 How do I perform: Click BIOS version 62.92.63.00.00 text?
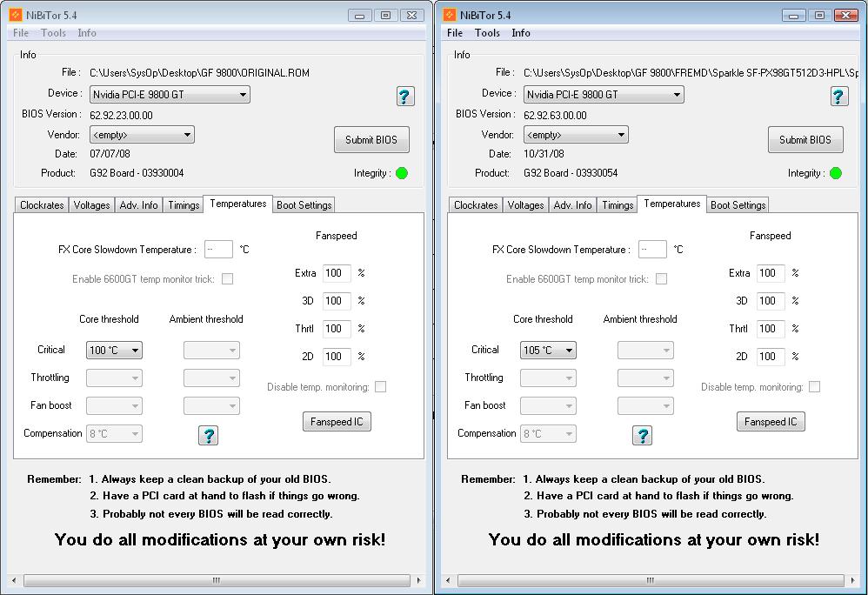555,116
